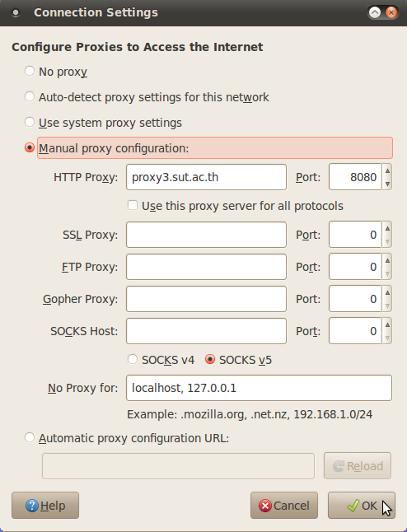Choose the SOCKS v4 radio button
407x532 pixels.
pyautogui.click(x=133, y=359)
